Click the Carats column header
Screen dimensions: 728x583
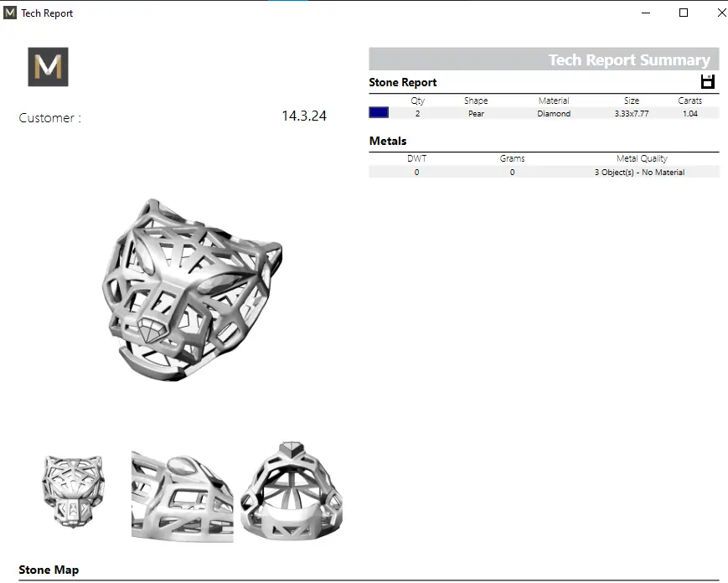point(689,101)
